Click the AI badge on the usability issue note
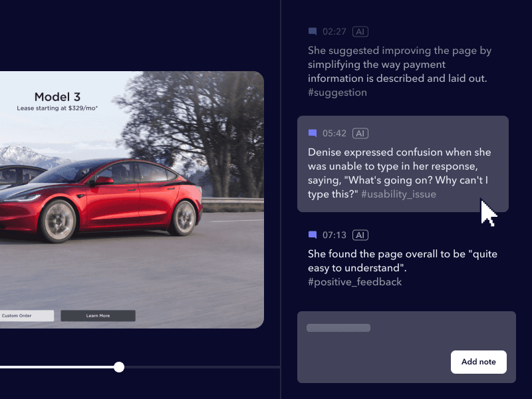Screen dimensions: 532x399 (361, 133)
